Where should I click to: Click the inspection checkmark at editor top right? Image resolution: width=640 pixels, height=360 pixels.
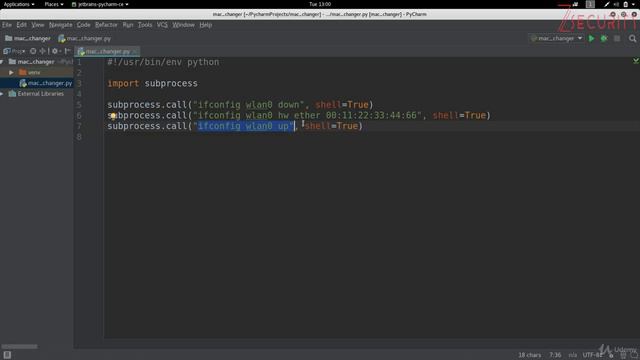pos(636,61)
